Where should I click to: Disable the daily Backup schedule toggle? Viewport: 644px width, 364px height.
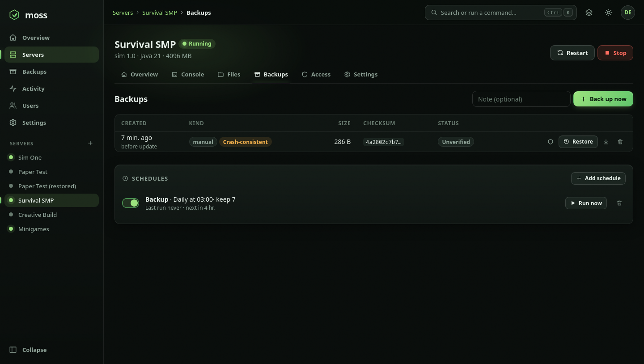(x=131, y=203)
